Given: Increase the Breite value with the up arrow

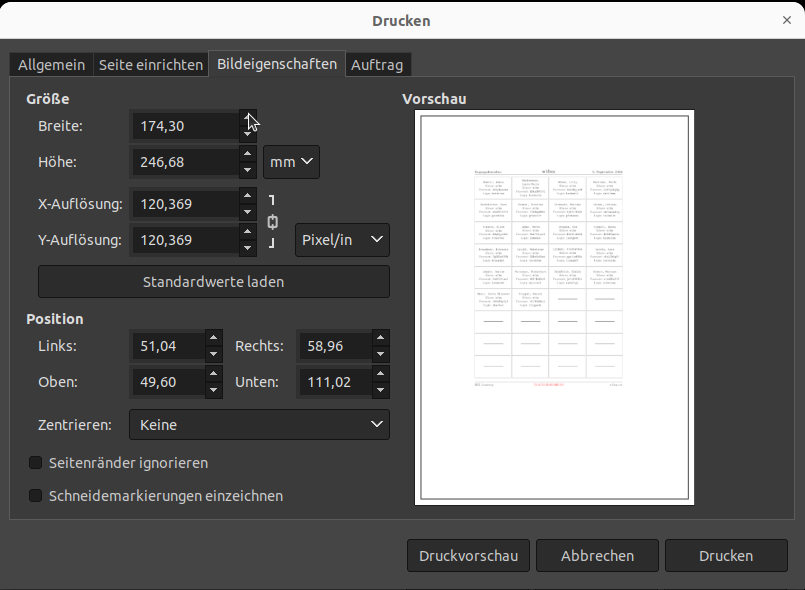Looking at the screenshot, I should pyautogui.click(x=247, y=119).
